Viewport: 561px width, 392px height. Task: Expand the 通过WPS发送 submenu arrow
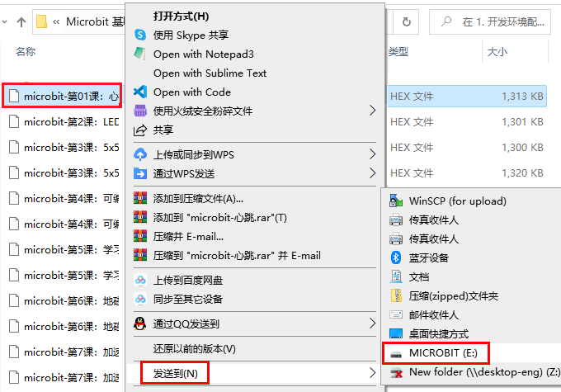coord(372,173)
